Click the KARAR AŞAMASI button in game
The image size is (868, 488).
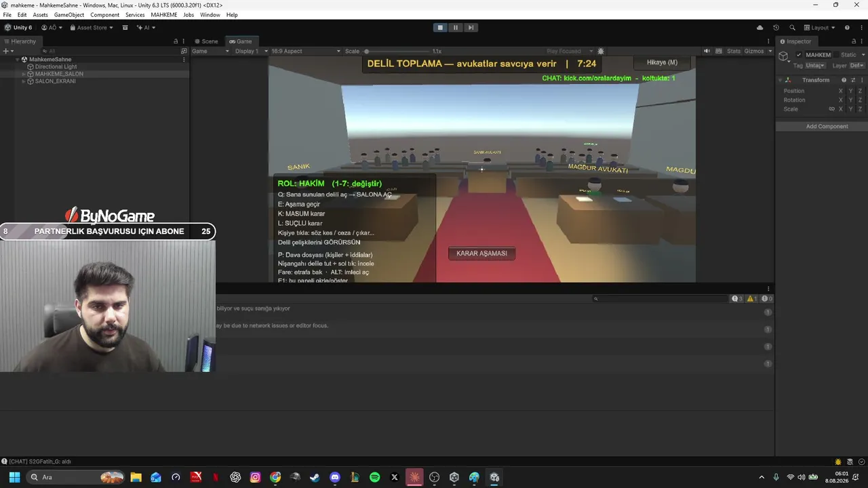[x=481, y=253]
